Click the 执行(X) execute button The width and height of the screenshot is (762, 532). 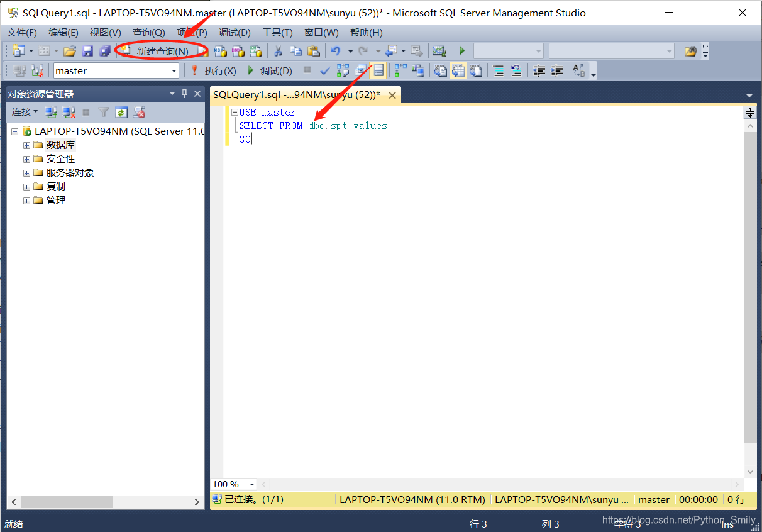click(x=214, y=70)
